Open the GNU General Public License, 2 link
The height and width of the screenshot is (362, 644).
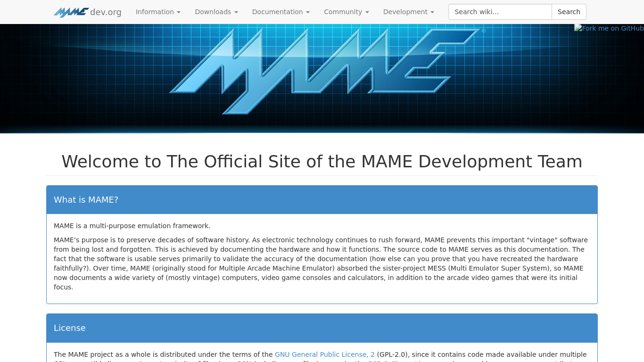click(325, 354)
